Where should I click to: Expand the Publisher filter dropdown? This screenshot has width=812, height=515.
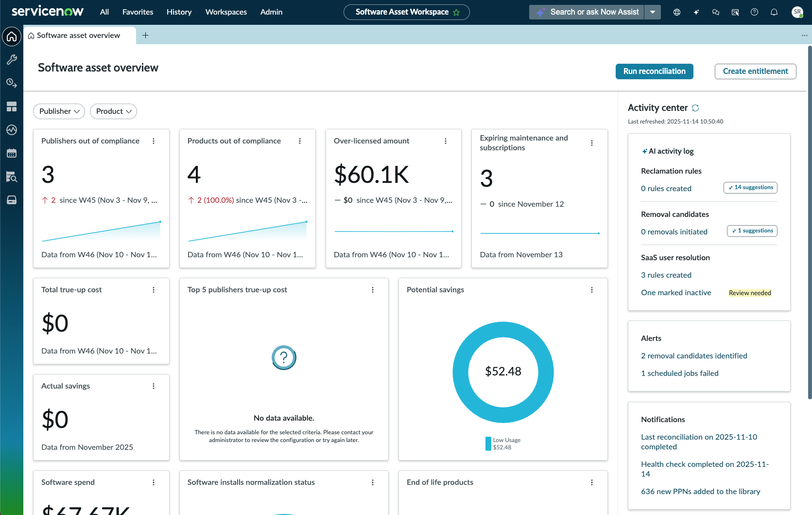point(59,111)
